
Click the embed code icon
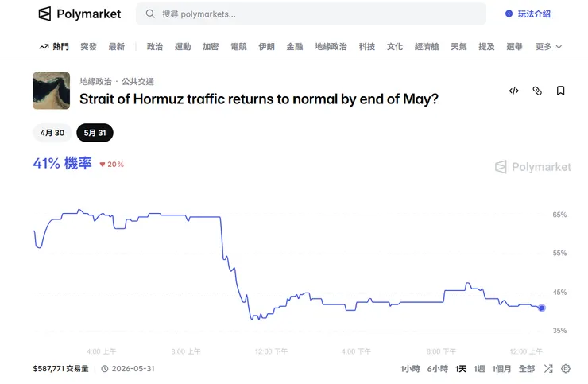(513, 91)
